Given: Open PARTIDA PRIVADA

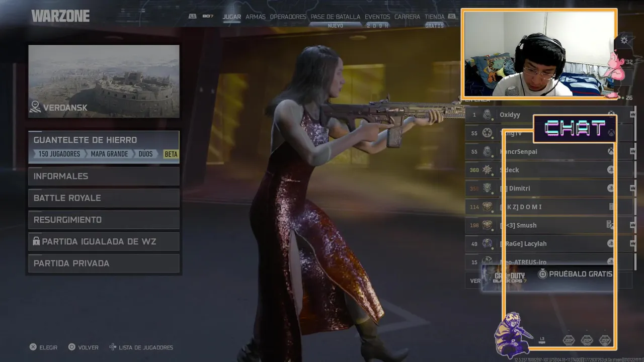Looking at the screenshot, I should coord(104,263).
